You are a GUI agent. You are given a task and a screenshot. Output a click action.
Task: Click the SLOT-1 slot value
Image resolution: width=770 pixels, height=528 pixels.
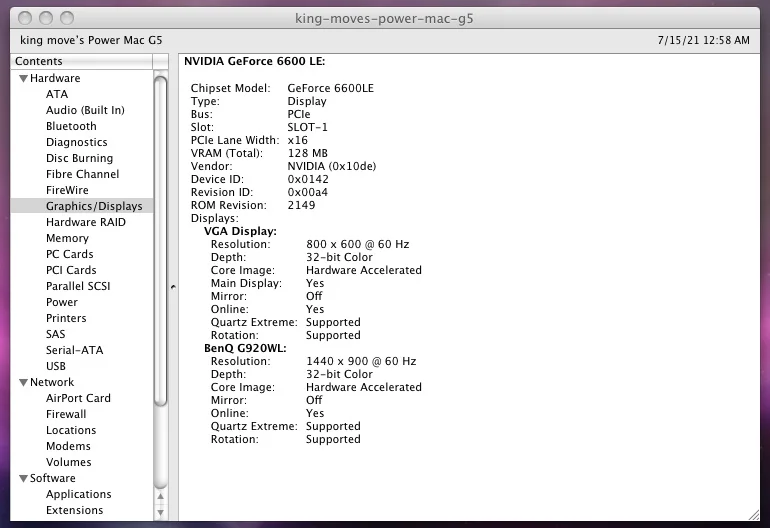(307, 127)
